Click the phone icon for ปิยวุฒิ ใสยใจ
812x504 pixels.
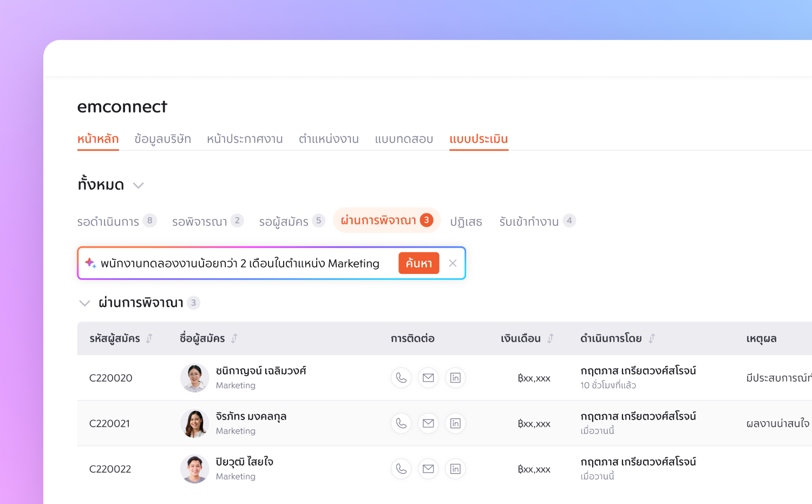(401, 469)
